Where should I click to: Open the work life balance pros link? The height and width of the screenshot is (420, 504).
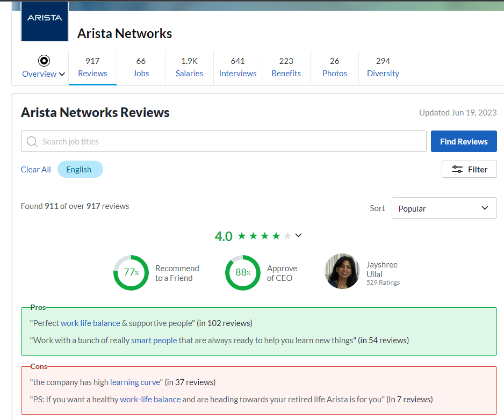[90, 323]
